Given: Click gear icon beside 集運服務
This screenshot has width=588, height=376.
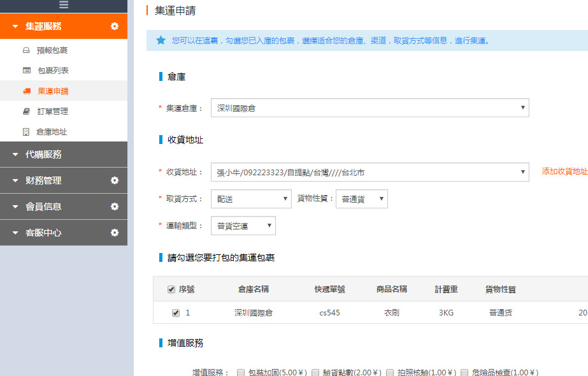Looking at the screenshot, I should pos(115,26).
